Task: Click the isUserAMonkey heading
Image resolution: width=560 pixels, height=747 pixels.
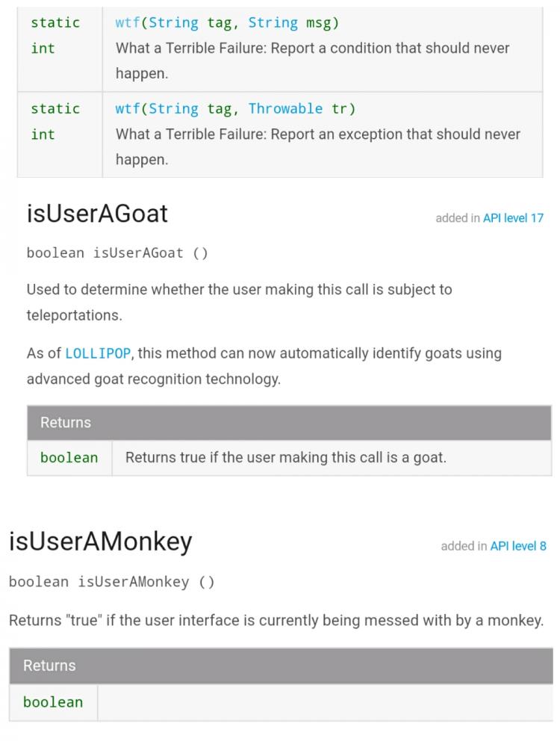Action: click(x=101, y=542)
